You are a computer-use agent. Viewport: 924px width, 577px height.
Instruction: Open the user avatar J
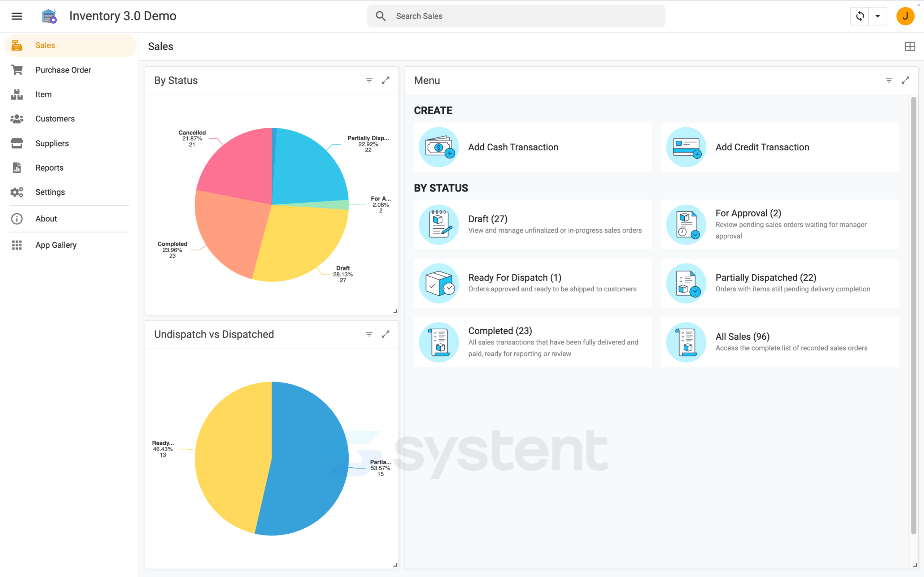905,16
